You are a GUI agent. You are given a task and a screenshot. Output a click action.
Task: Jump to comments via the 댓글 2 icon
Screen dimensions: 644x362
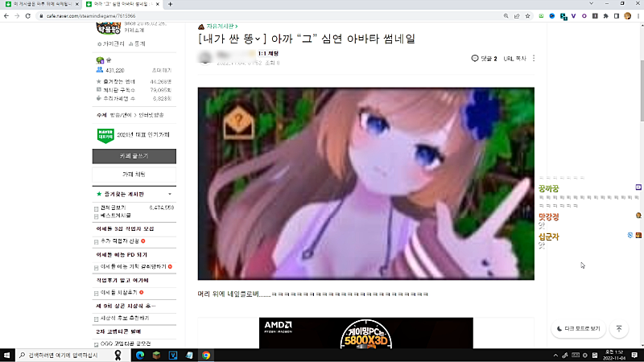[x=484, y=58]
